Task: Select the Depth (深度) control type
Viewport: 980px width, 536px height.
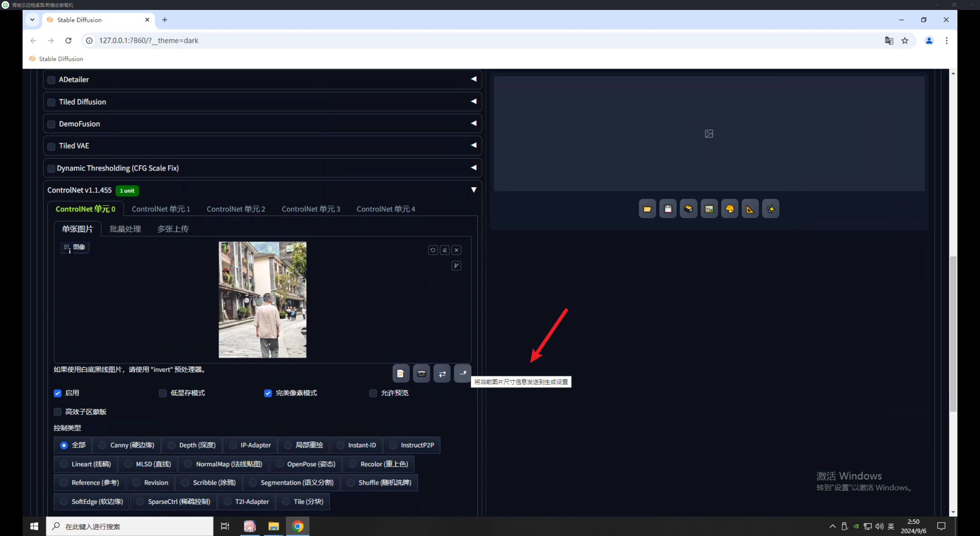Action: click(192, 445)
